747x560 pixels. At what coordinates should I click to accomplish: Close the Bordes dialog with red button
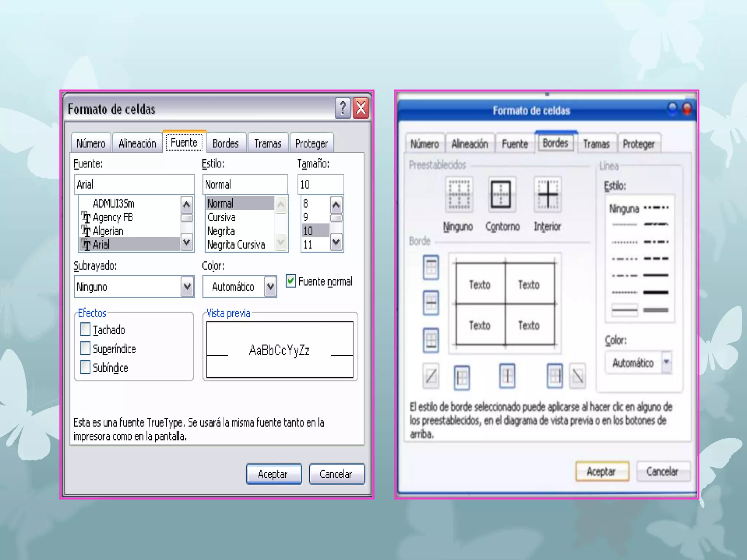tap(687, 109)
